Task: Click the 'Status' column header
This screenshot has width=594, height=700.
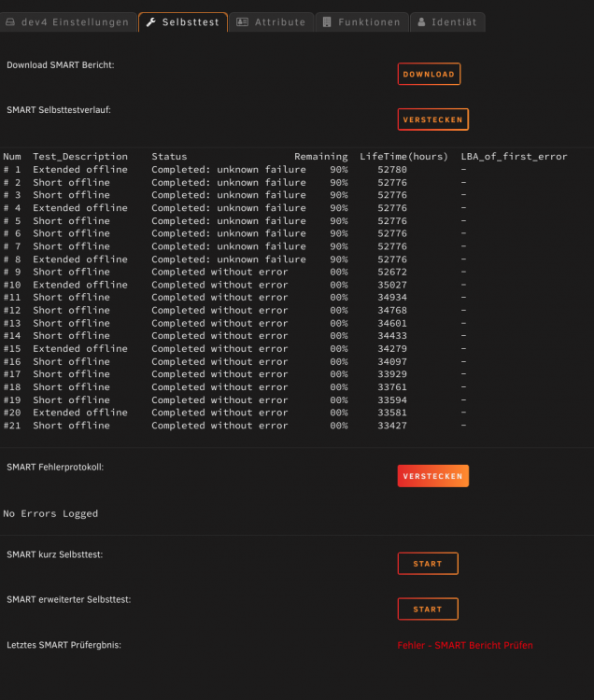Action: (x=169, y=157)
